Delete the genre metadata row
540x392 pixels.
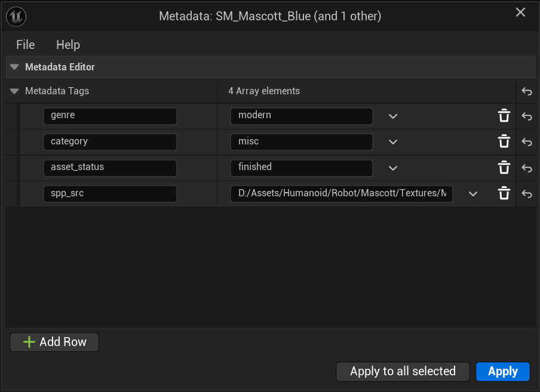(504, 116)
